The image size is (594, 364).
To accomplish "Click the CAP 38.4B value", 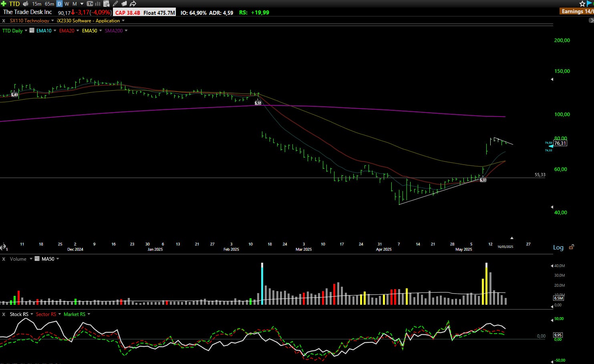I will tap(128, 12).
